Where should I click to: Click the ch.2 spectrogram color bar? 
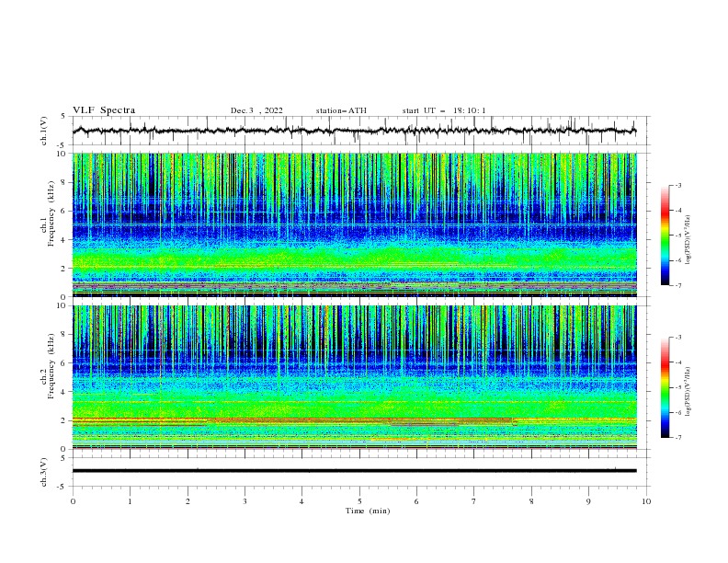[x=665, y=387]
